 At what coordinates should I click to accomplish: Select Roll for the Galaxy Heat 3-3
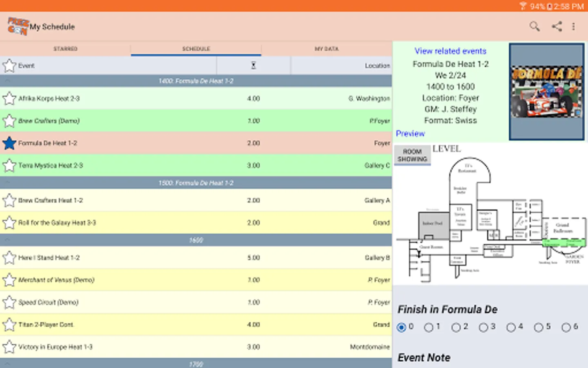click(x=196, y=223)
